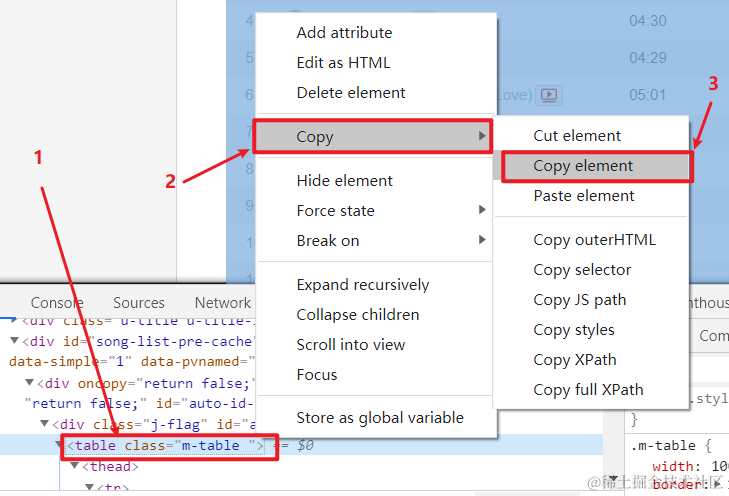Viewport: 729px width, 496px height.
Task: Select the table class m-table element
Action: coord(166,446)
